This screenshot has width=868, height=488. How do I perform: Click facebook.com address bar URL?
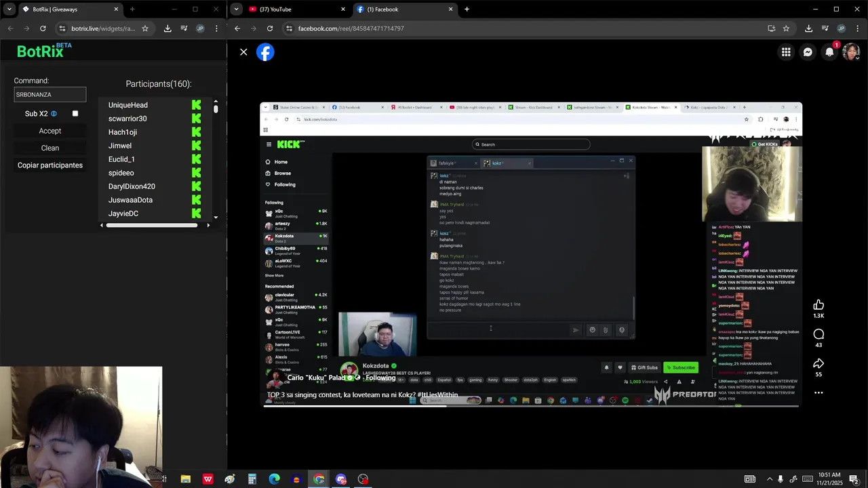coord(351,28)
